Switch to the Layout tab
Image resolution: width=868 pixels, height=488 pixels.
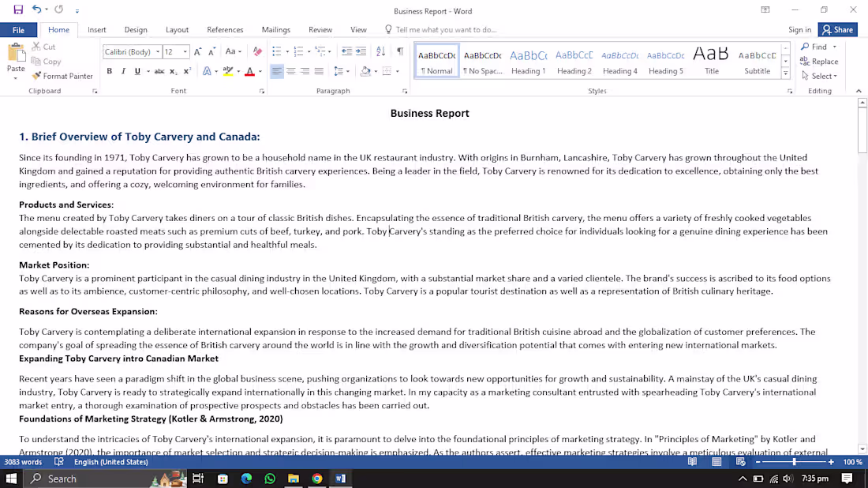click(177, 30)
